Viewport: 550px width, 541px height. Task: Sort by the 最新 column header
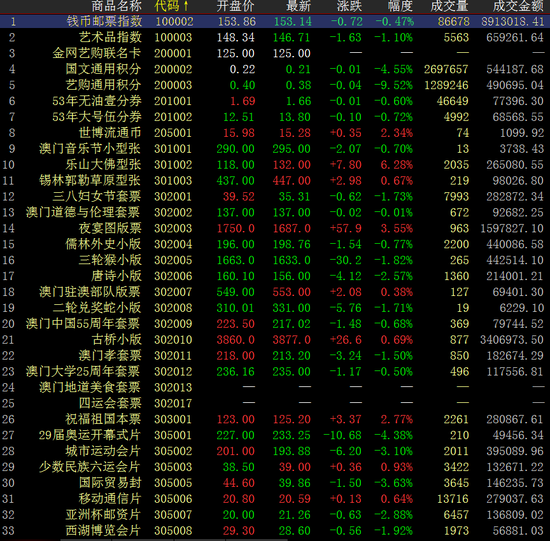(x=298, y=6)
